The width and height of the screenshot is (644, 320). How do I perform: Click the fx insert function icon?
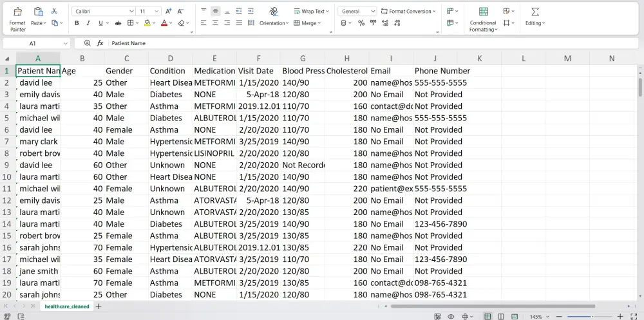click(x=100, y=43)
